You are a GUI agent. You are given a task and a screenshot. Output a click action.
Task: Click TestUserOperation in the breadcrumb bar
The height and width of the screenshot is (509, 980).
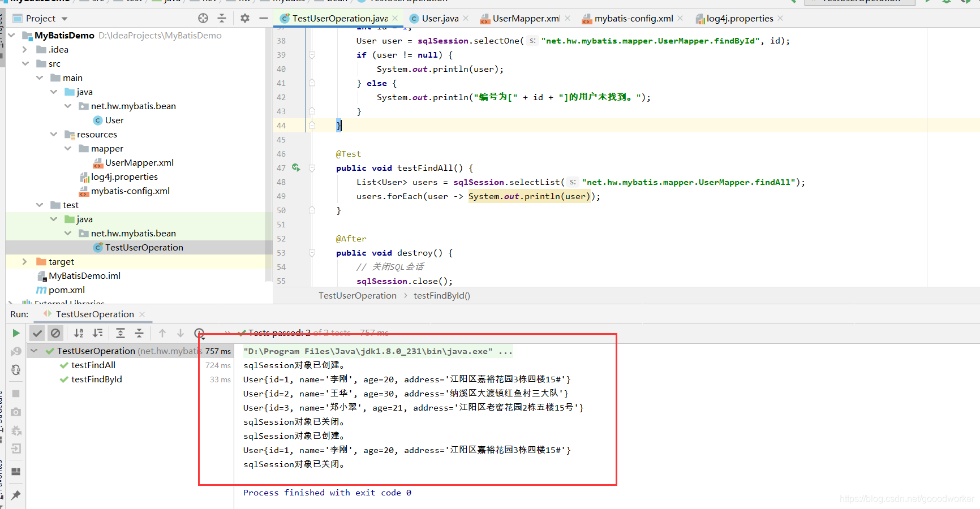click(358, 295)
